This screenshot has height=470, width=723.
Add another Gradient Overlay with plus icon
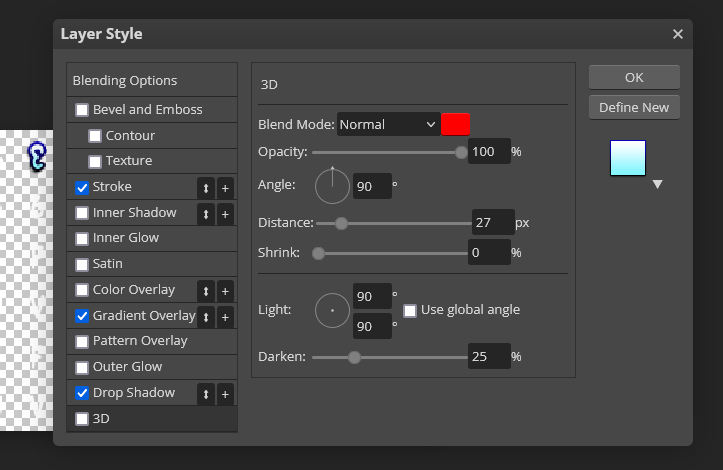coord(225,317)
